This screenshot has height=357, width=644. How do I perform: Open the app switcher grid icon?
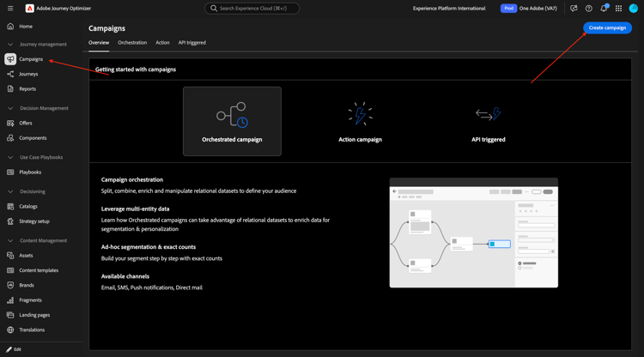tap(618, 9)
